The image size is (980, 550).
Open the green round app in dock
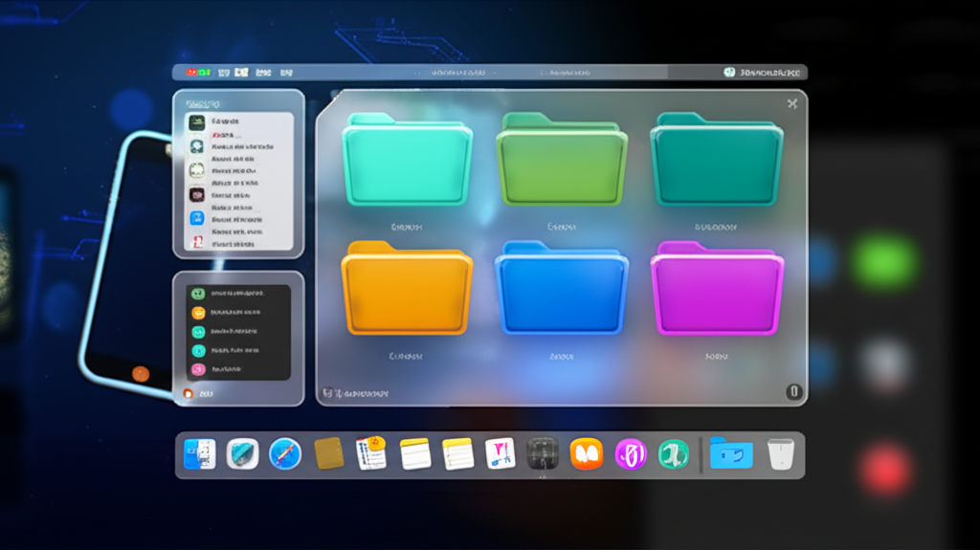pos(673,453)
